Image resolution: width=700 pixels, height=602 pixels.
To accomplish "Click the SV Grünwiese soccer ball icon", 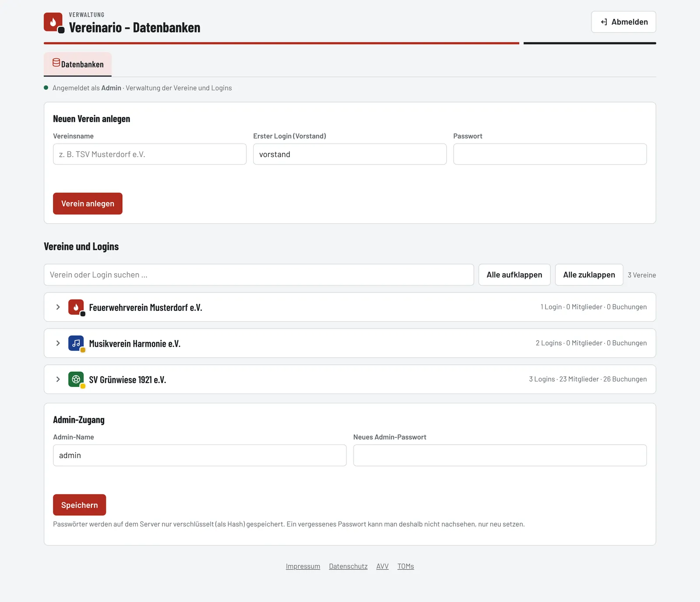I will [76, 379].
